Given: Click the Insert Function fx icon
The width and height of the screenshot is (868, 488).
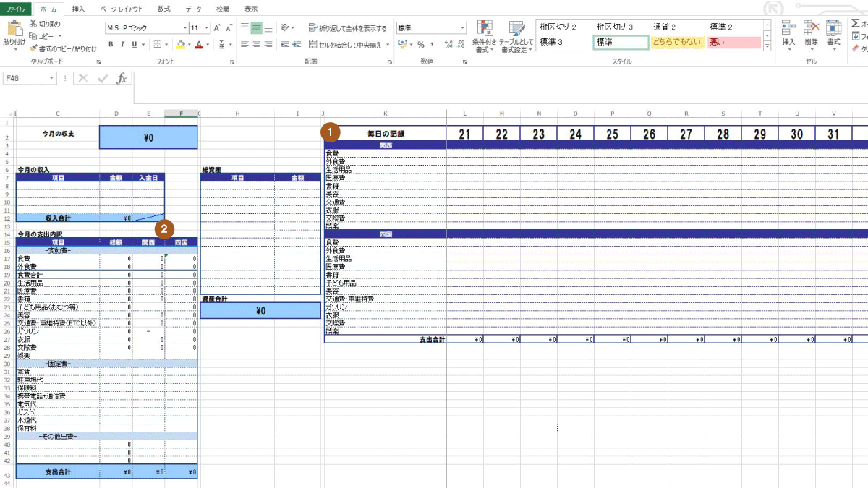Looking at the screenshot, I should (122, 78).
